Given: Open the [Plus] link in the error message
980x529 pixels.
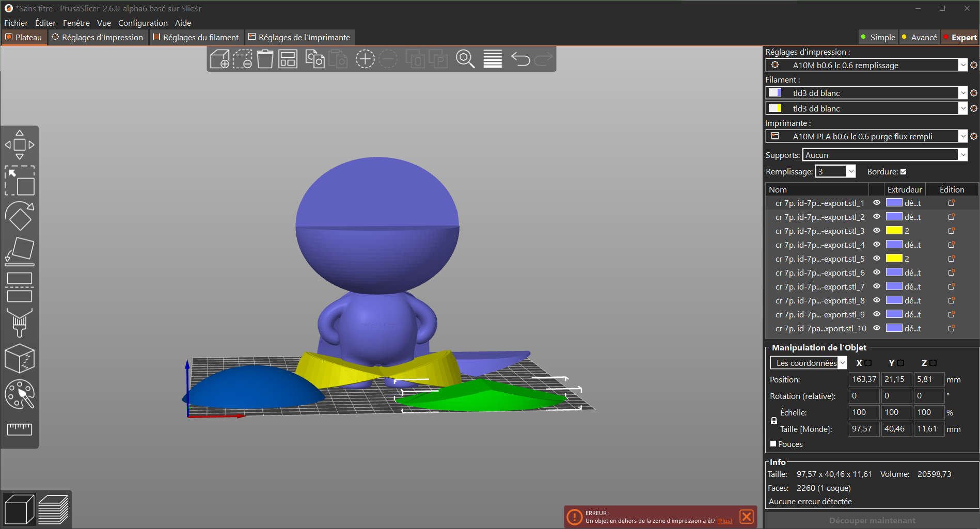Looking at the screenshot, I should (x=725, y=521).
